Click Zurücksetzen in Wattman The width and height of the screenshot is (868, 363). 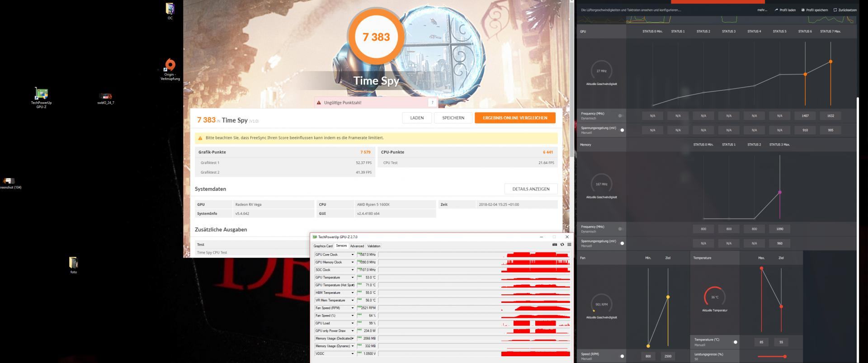(845, 10)
